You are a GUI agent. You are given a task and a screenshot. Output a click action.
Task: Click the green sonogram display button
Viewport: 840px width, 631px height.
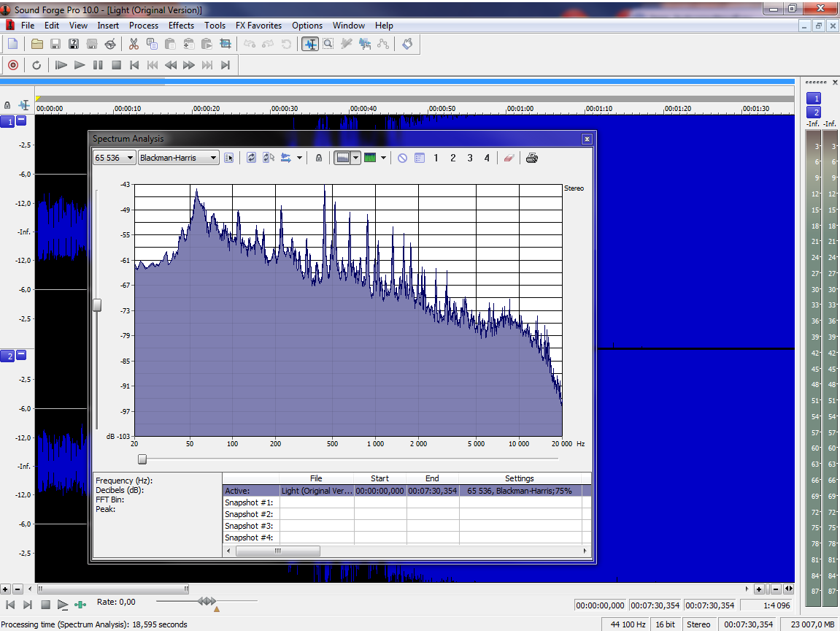370,158
